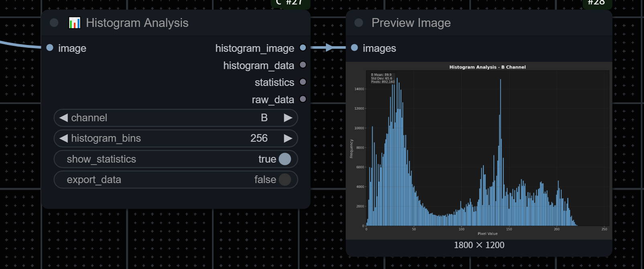Click the Histogram Analysis node title
Viewport: 644px width, 269px height.
click(x=137, y=23)
